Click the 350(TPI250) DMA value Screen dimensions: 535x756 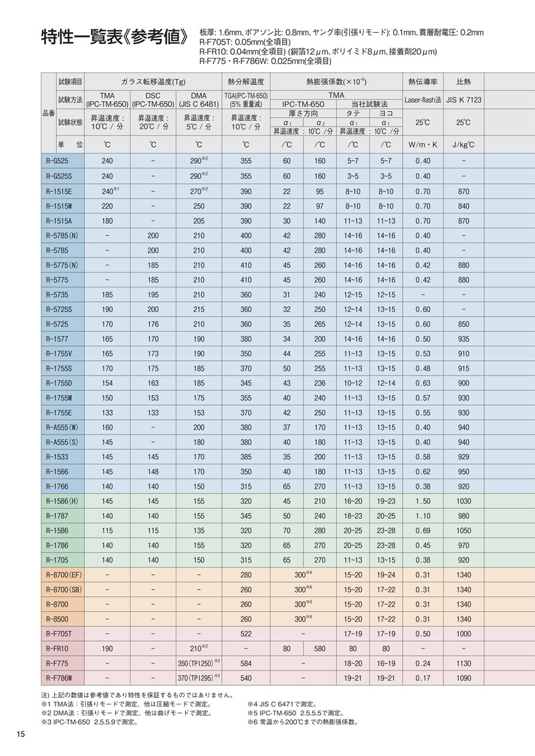point(199,664)
